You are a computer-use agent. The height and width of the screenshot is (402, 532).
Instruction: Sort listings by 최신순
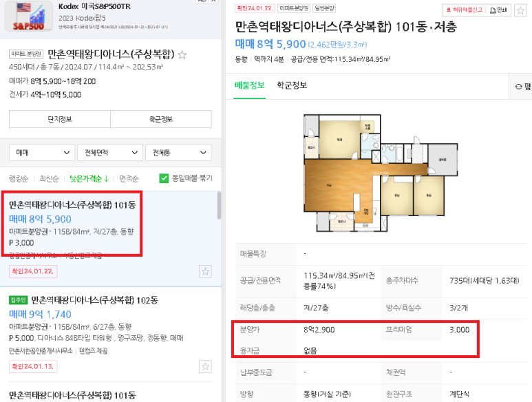click(x=49, y=179)
